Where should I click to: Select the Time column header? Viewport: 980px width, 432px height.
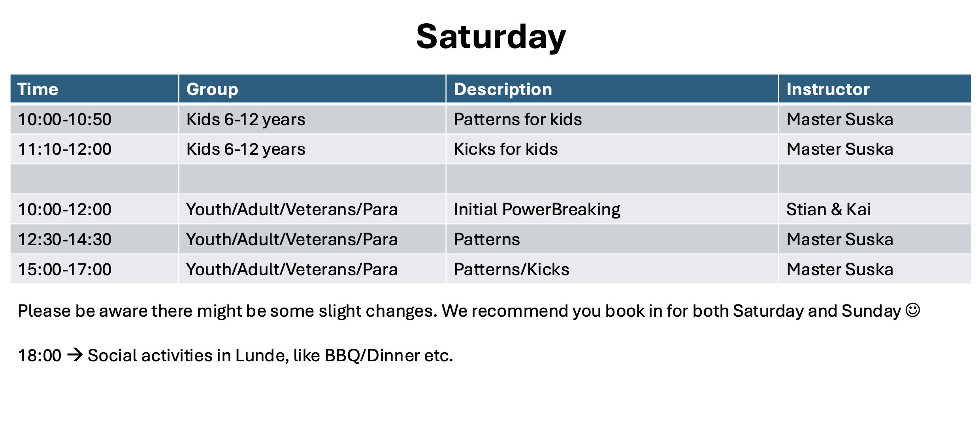(x=94, y=89)
